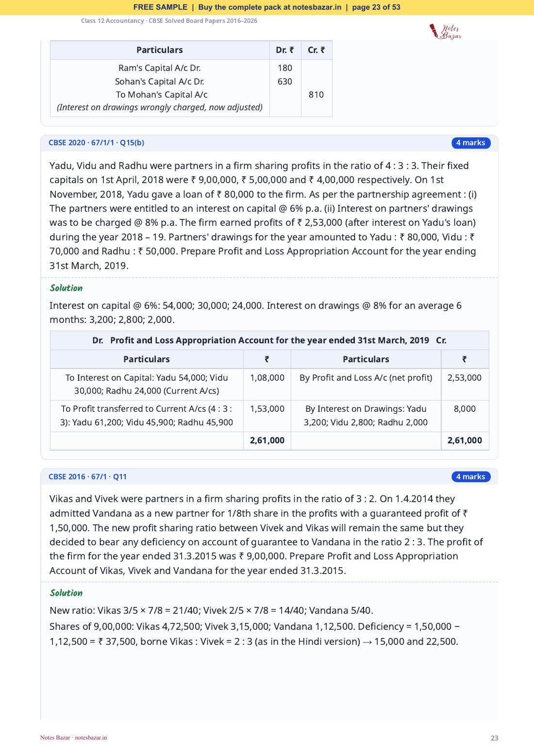Click the Class 12 Accountancy header text
The height and width of the screenshot is (756, 534).
(x=169, y=21)
